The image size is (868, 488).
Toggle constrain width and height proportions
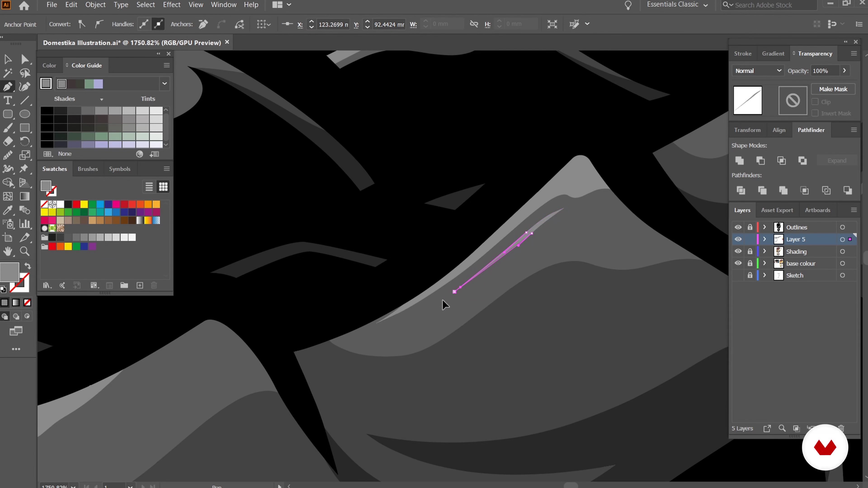tap(474, 24)
